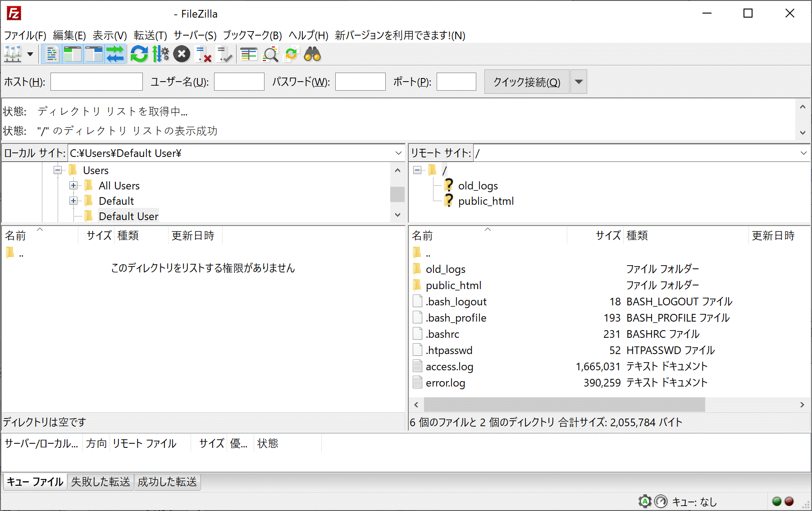Click the クイック接続 button
The image size is (812, 511).
pyautogui.click(x=527, y=82)
